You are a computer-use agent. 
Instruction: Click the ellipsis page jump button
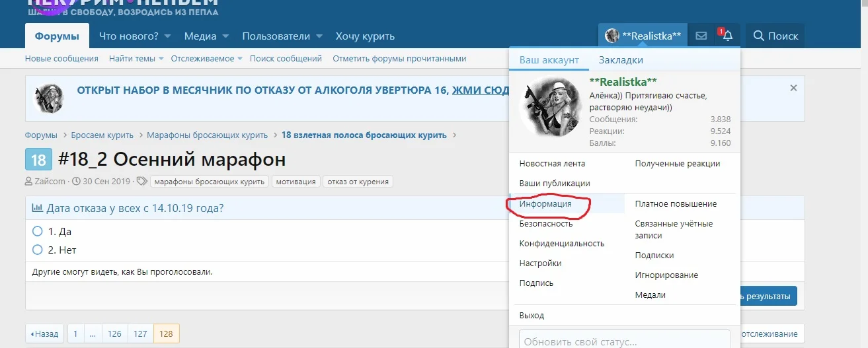[93, 334]
